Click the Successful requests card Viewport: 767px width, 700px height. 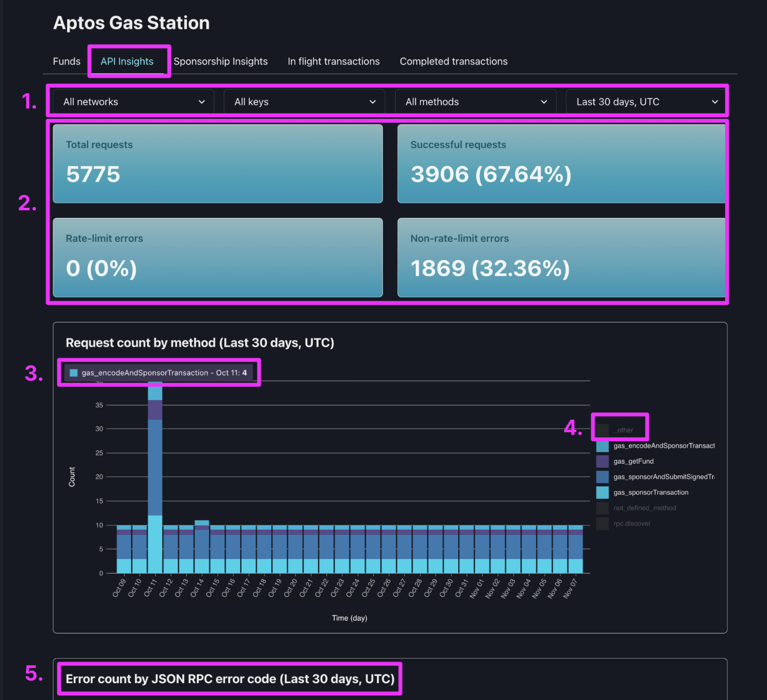click(x=561, y=164)
